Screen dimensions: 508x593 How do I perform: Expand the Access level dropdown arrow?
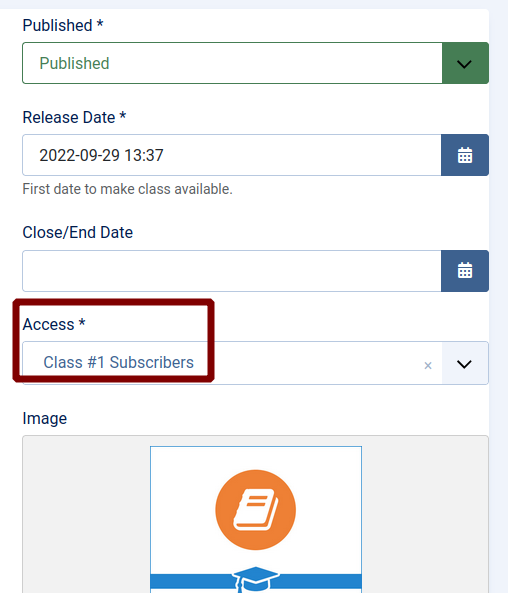(465, 363)
